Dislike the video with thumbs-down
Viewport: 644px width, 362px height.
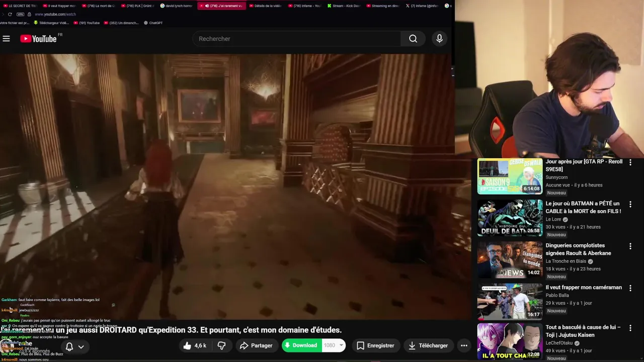[x=221, y=345]
